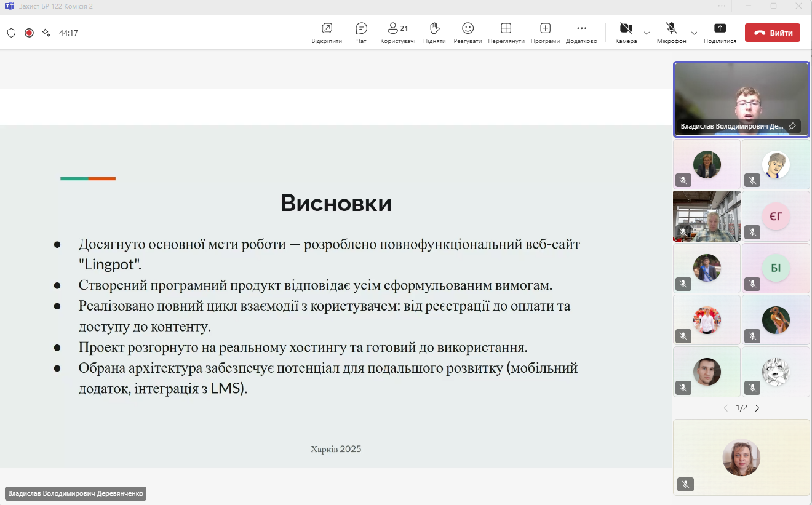Click muted mic icon on БІ tile

(752, 284)
